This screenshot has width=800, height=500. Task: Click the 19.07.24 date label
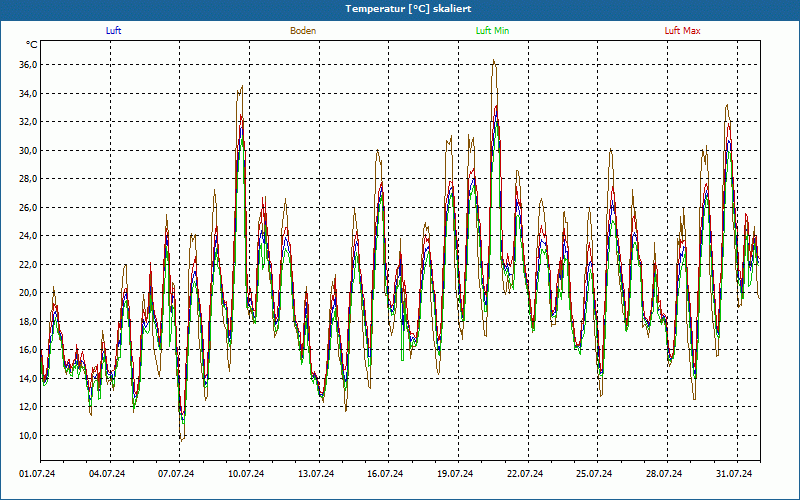[x=455, y=474]
